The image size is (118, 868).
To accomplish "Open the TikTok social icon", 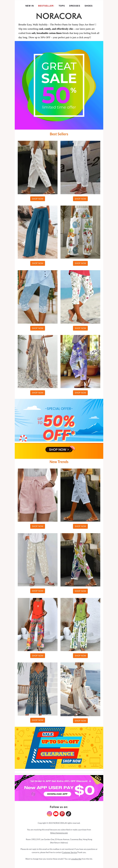I will click(x=68, y=813).
